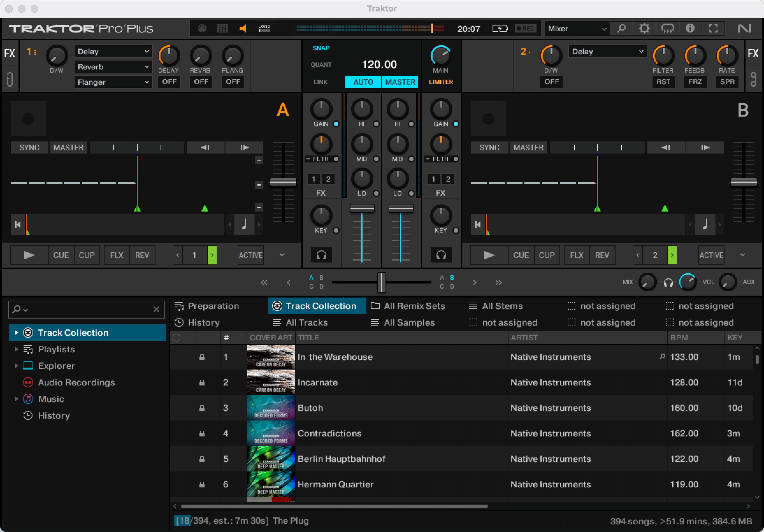
Task: Open FX1 Flanger effect dropdown
Action: coord(113,82)
